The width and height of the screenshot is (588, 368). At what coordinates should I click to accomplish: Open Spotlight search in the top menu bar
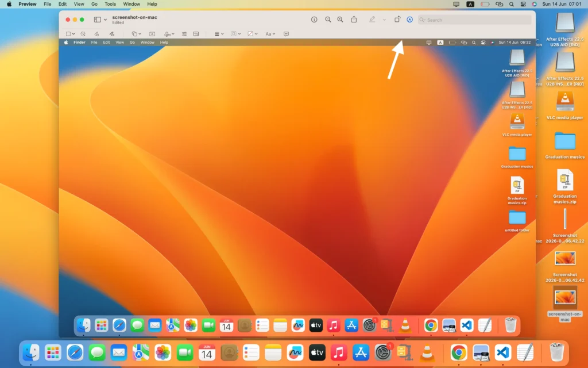pos(512,4)
